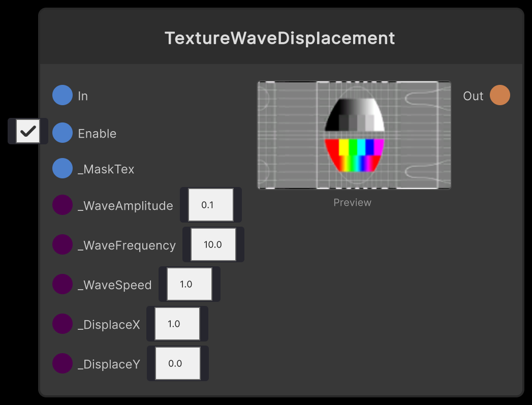Click the In input port circle
The image size is (532, 405).
point(62,95)
